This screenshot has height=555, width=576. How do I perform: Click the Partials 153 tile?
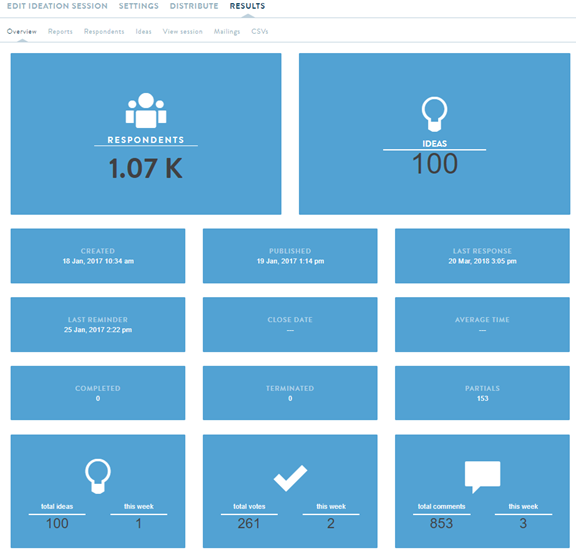[482, 393]
